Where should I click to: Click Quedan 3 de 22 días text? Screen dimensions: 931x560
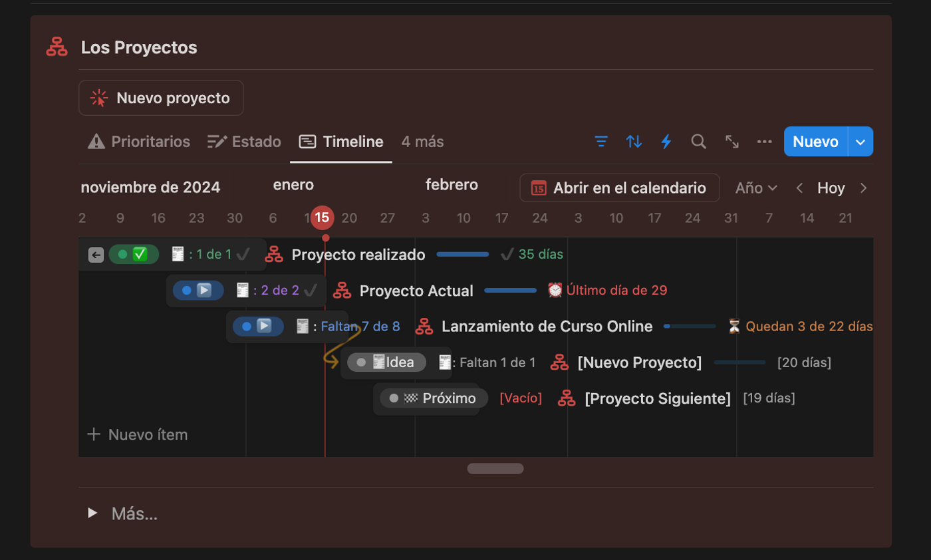tap(809, 327)
